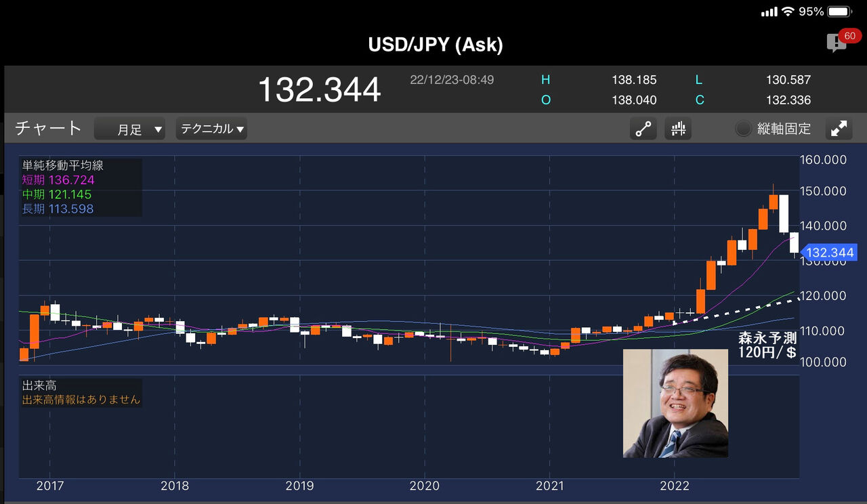The width and height of the screenshot is (867, 504).
Task: Select the trendline drawing tool icon
Action: click(x=643, y=129)
